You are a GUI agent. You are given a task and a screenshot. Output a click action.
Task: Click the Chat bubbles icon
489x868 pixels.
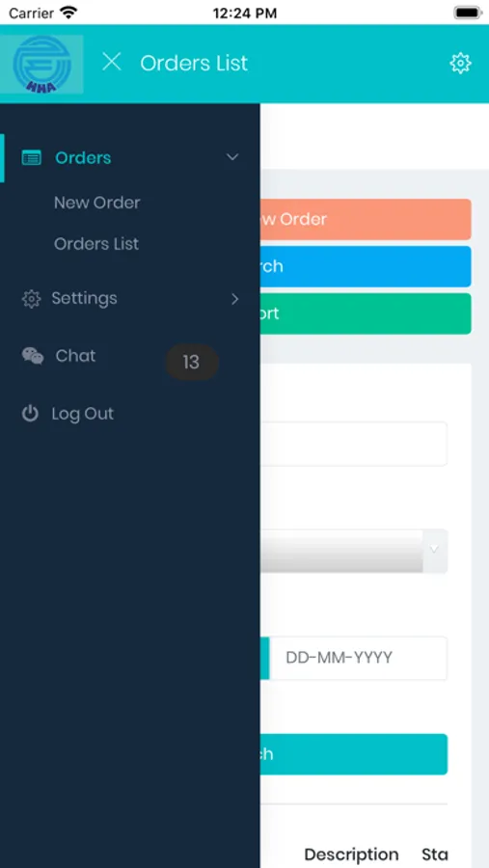pos(33,356)
